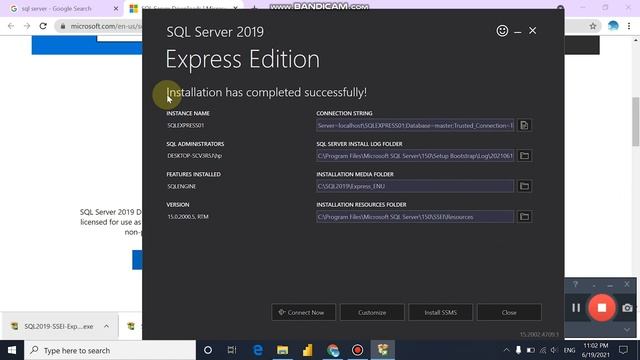Open SQL Server installer taskbar icon
Viewport: 640px width, 360px height.
[x=383, y=350]
